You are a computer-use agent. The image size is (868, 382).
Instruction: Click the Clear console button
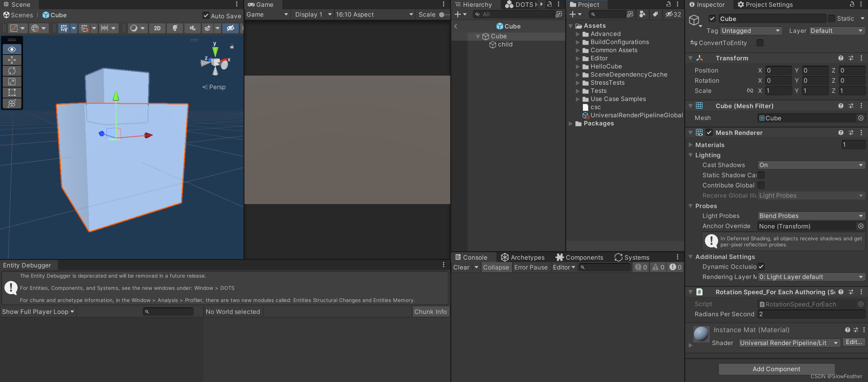[461, 267]
